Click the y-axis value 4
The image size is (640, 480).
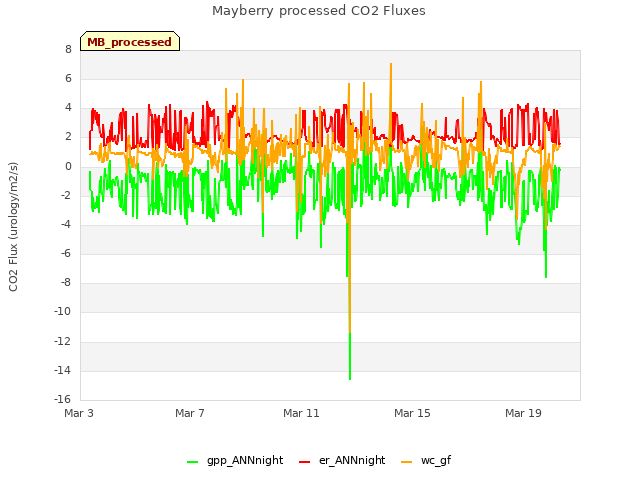coord(68,108)
